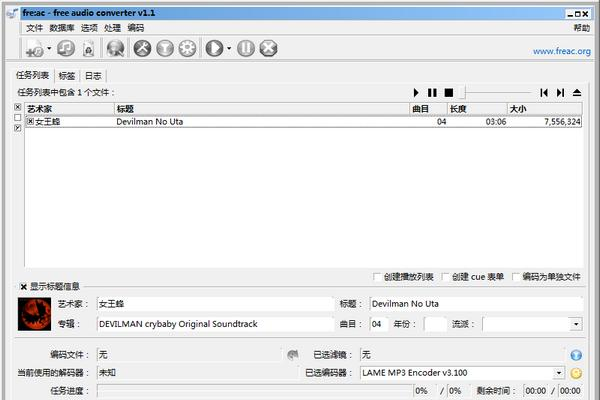Switch to the 标签 tab
The width and height of the screenshot is (600, 400).
[67, 76]
